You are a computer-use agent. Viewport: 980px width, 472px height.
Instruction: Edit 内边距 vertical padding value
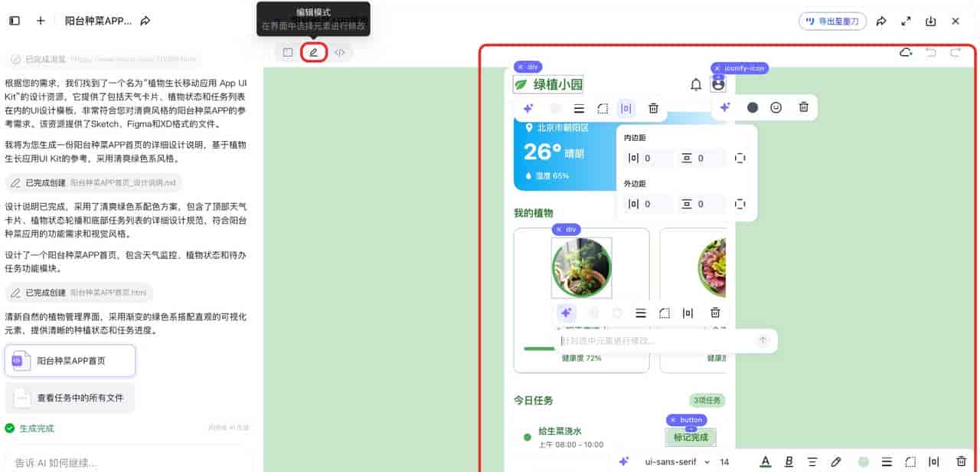(x=702, y=159)
